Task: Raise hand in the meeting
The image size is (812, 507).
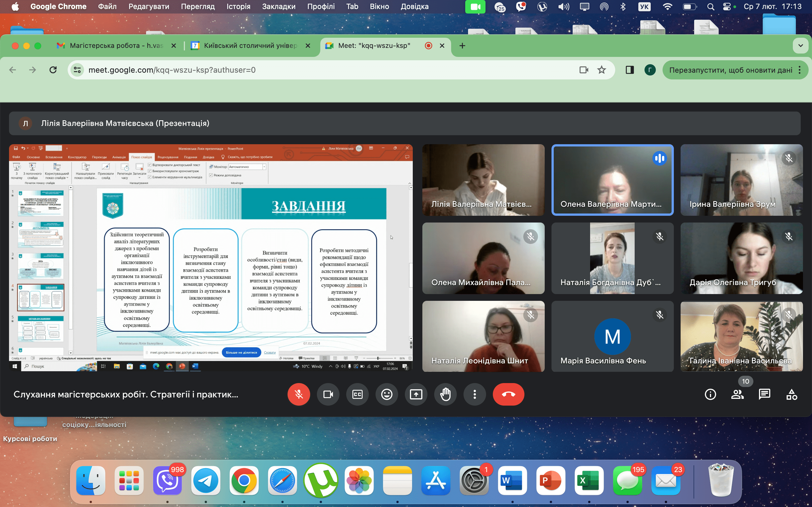Action: (x=445, y=394)
